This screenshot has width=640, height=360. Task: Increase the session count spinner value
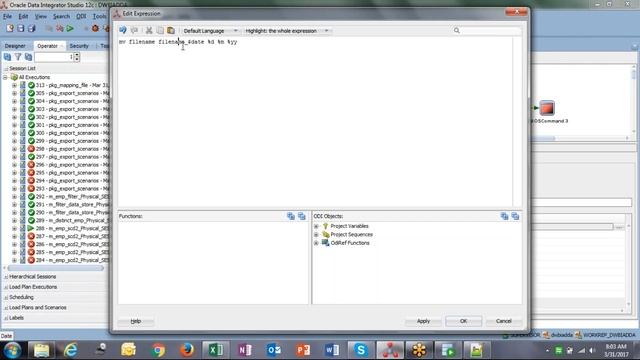point(77,55)
